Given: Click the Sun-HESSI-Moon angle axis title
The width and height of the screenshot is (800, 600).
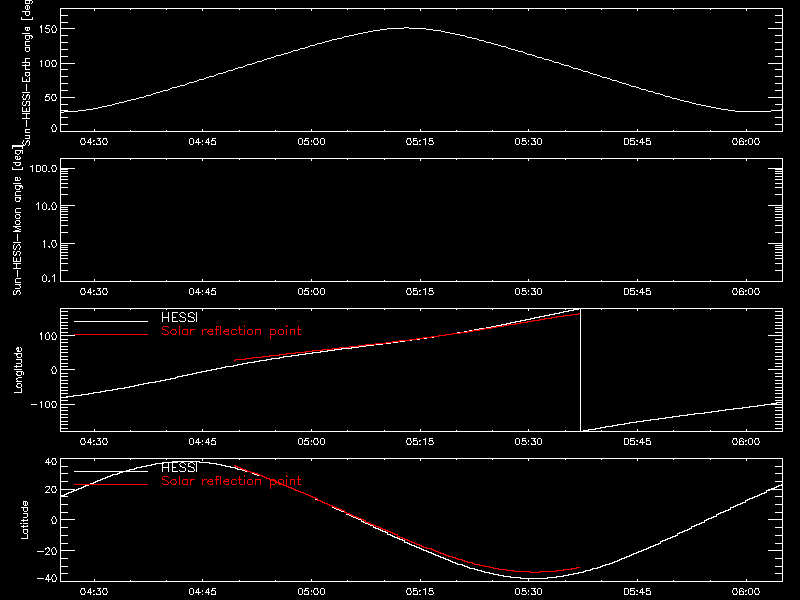Looking at the screenshot, I should pos(17,221).
